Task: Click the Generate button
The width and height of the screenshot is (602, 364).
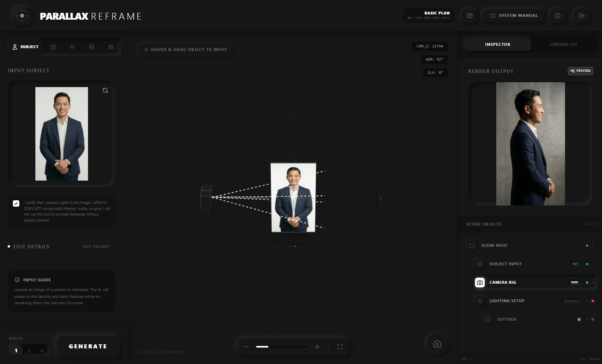Action: pos(88,346)
